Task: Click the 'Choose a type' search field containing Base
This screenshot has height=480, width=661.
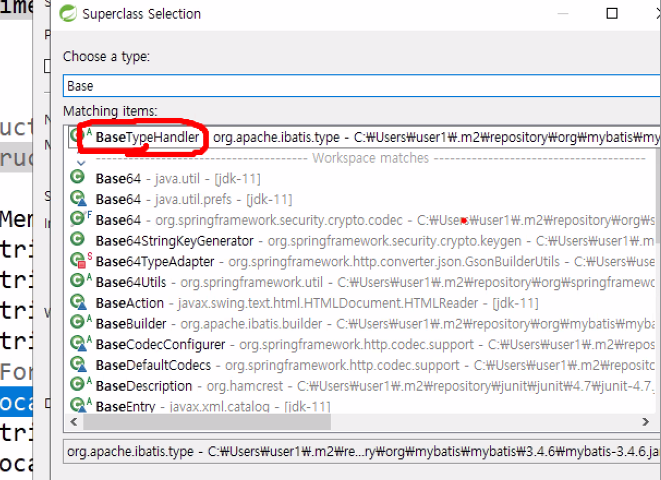Action: click(x=362, y=86)
